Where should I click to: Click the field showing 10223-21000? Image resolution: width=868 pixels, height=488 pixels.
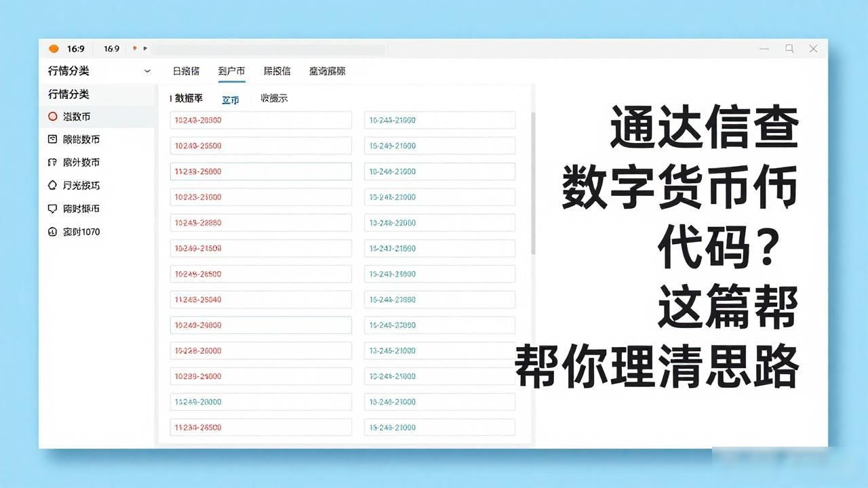click(x=261, y=197)
